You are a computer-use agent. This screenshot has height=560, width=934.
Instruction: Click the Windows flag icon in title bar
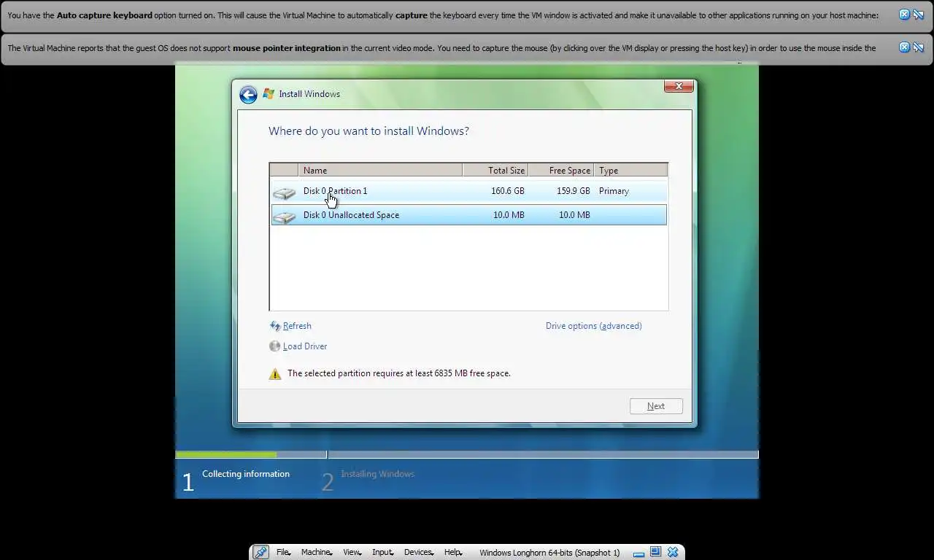(269, 94)
